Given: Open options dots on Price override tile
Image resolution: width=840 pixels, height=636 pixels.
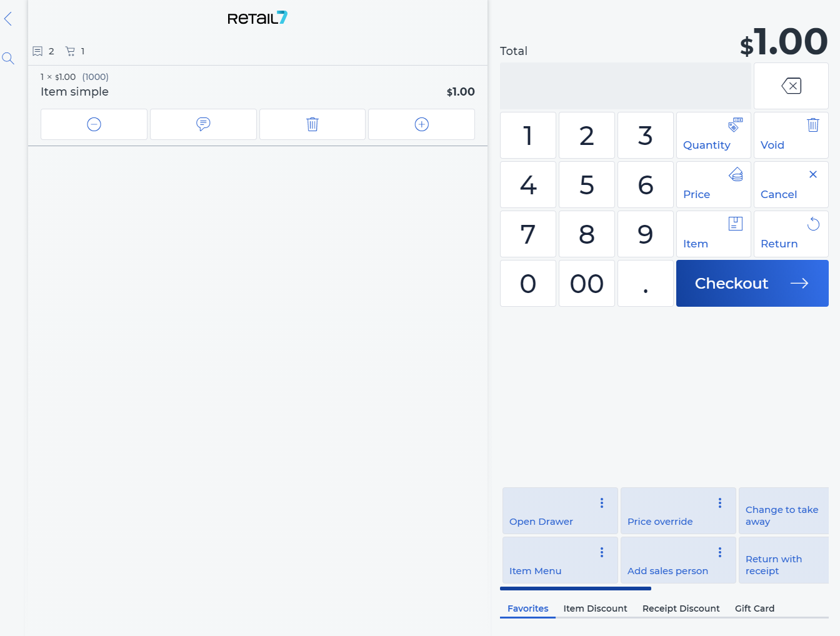Looking at the screenshot, I should click(x=720, y=503).
